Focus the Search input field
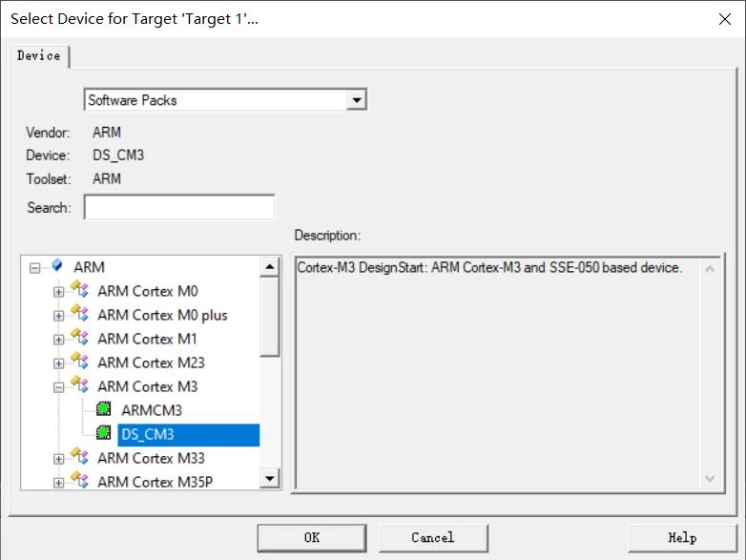This screenshot has height=560, width=746. click(x=179, y=207)
